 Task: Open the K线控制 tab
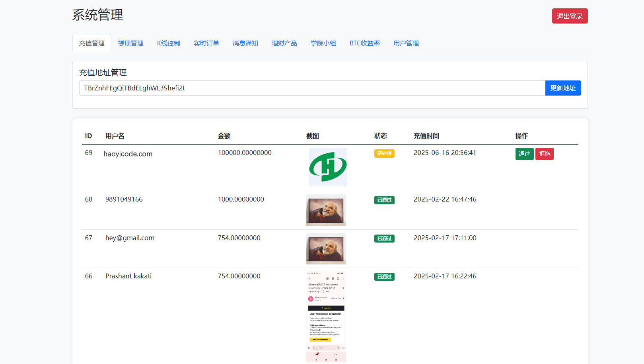point(168,43)
